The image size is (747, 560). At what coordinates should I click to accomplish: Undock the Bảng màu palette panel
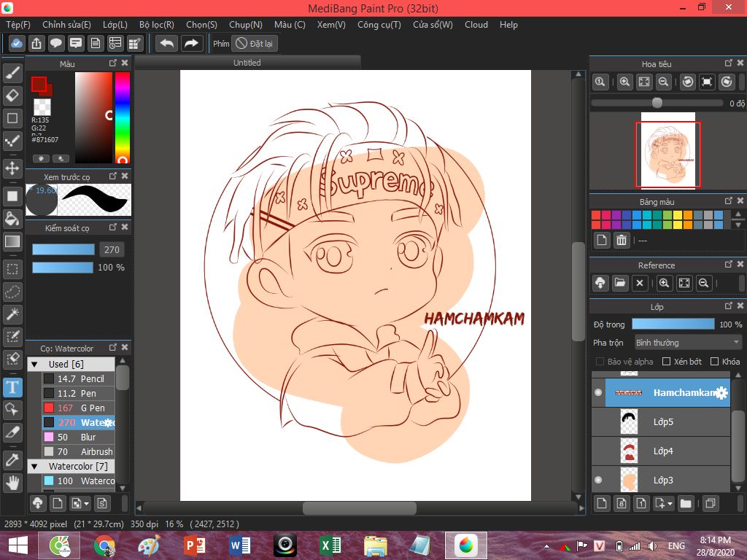coord(729,201)
